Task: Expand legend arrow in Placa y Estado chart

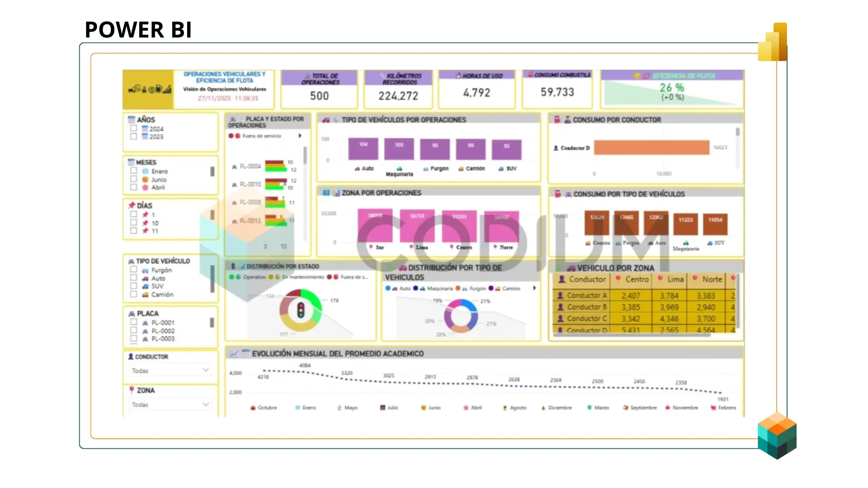Action: (300, 136)
